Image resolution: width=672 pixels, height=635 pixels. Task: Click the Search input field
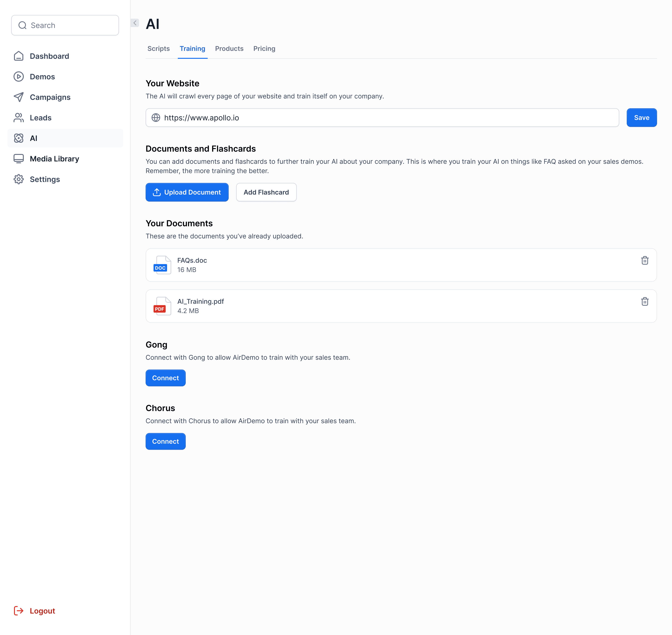[65, 25]
